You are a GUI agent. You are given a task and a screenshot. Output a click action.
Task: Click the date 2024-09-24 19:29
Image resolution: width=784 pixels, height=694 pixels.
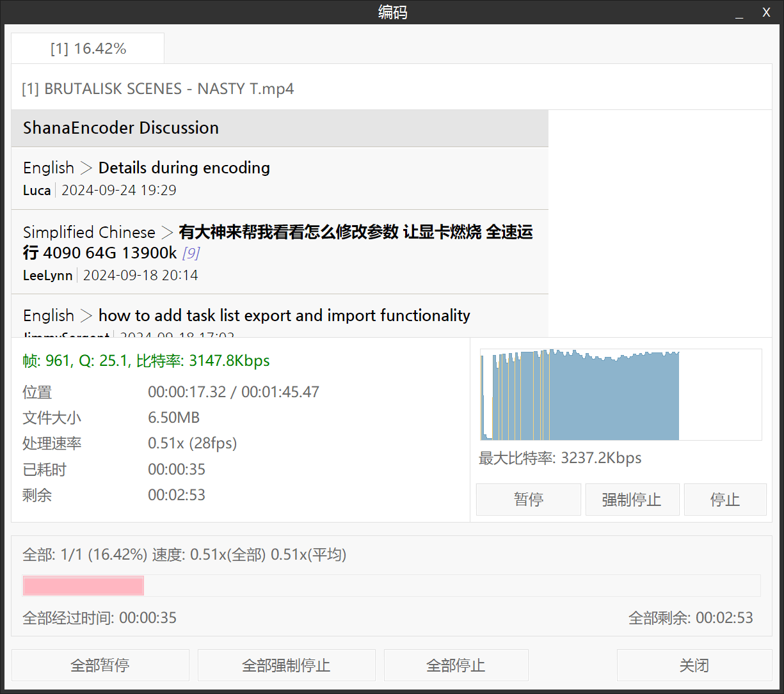tap(119, 190)
